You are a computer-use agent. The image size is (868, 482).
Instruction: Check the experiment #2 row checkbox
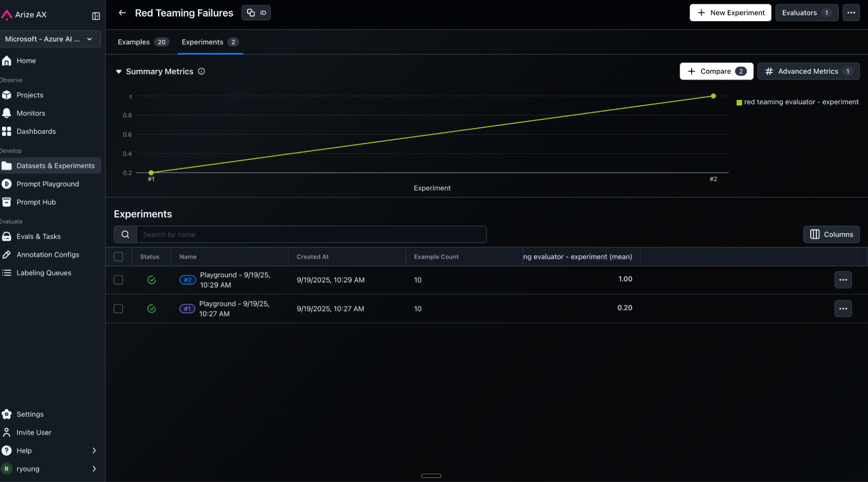click(118, 280)
